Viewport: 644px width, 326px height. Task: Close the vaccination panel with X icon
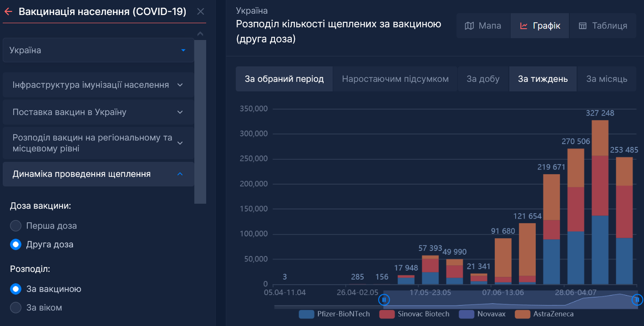[x=200, y=12]
